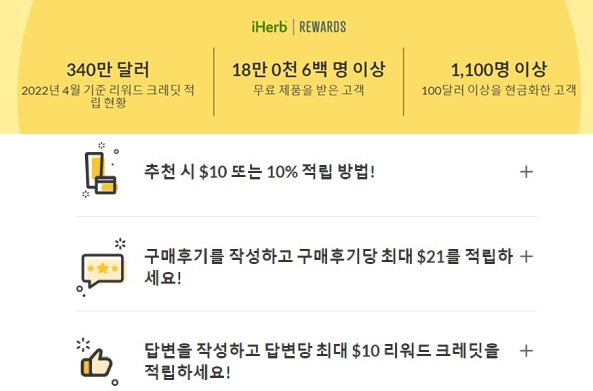
Task: Click the REWARDS label beside the logo
Action: [323, 27]
